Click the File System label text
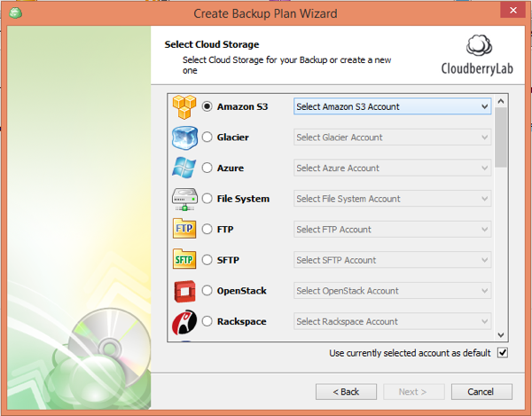The image size is (532, 416). 243,199
